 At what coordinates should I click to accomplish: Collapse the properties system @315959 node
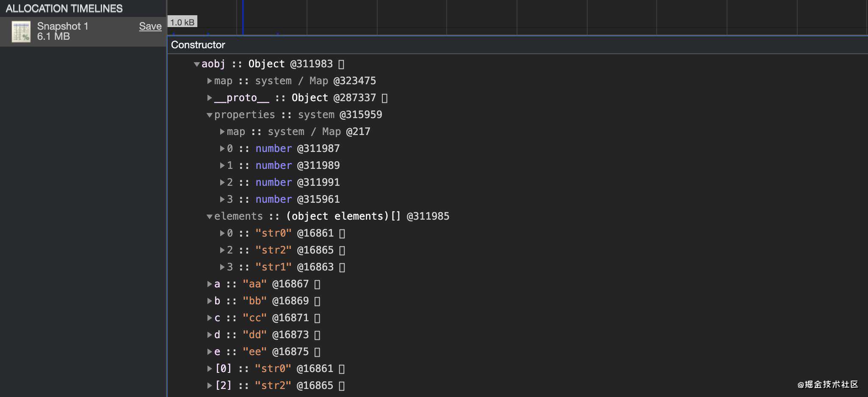click(x=210, y=115)
